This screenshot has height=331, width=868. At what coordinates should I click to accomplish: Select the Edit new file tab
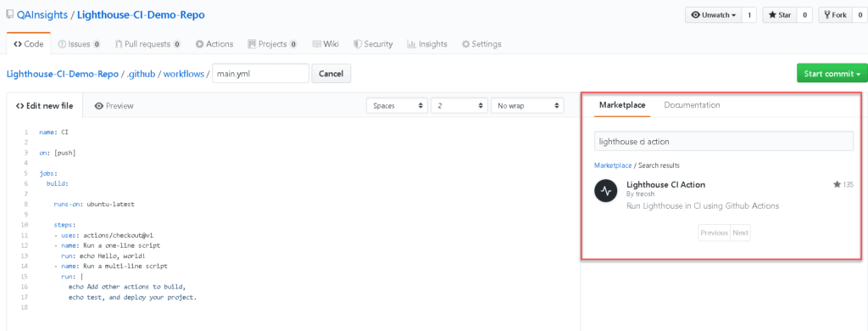tap(44, 105)
